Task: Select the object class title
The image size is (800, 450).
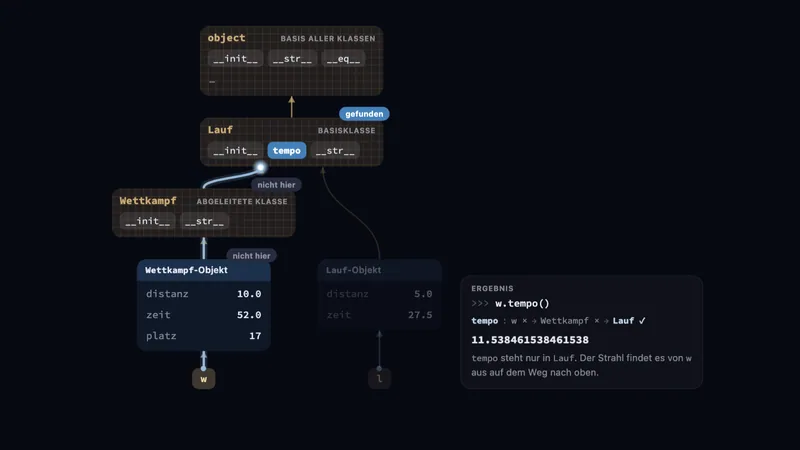Action: (x=227, y=38)
